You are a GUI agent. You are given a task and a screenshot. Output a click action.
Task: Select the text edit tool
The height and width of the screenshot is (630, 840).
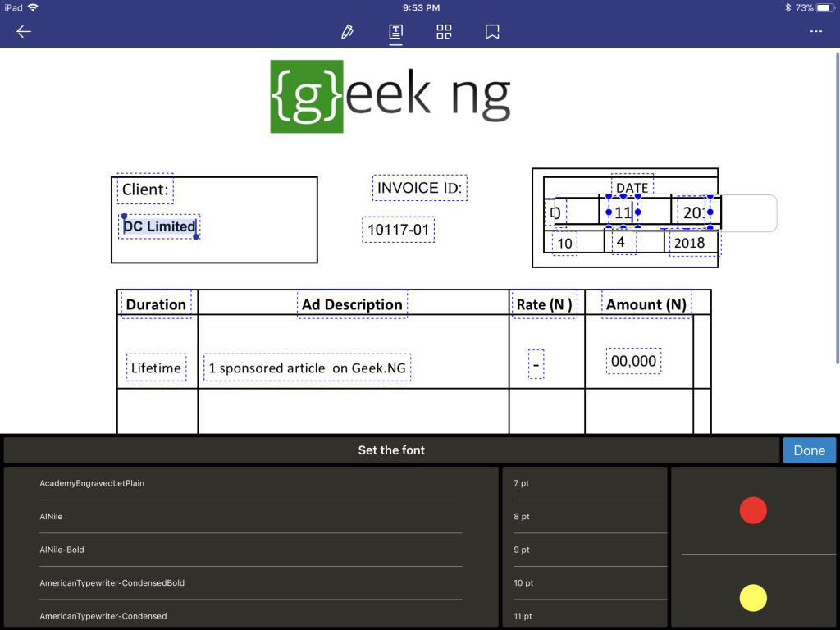[x=396, y=32]
